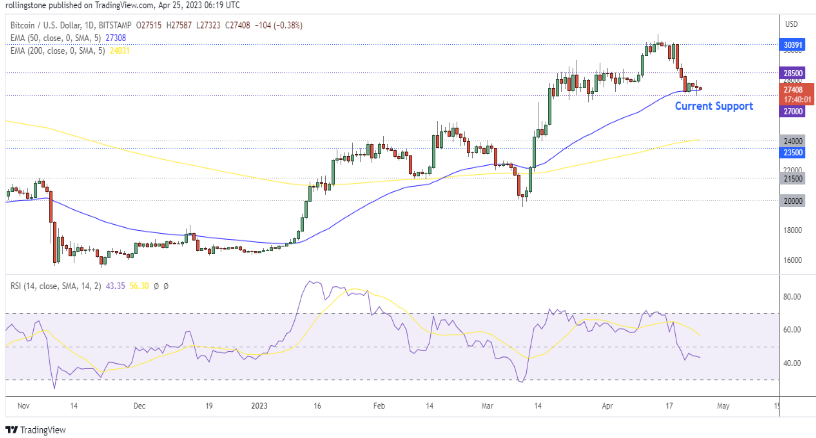This screenshot has height=438, width=816.
Task: Select the red current price label 27408
Action: point(793,90)
